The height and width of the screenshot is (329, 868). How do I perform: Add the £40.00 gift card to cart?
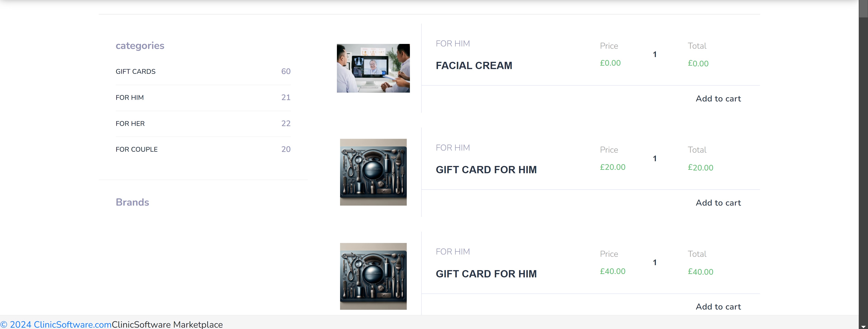[x=718, y=307]
